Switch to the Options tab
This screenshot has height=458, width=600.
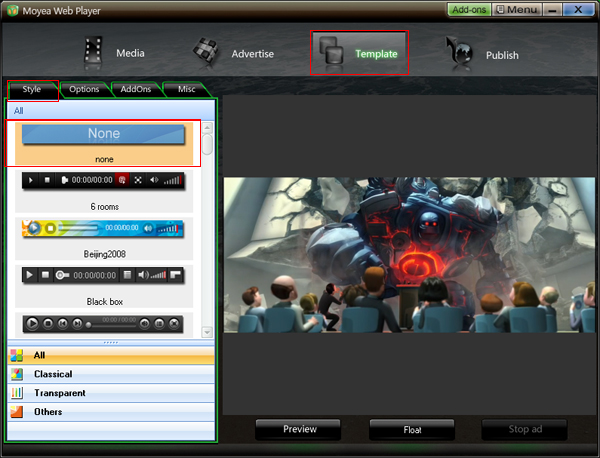[84, 90]
